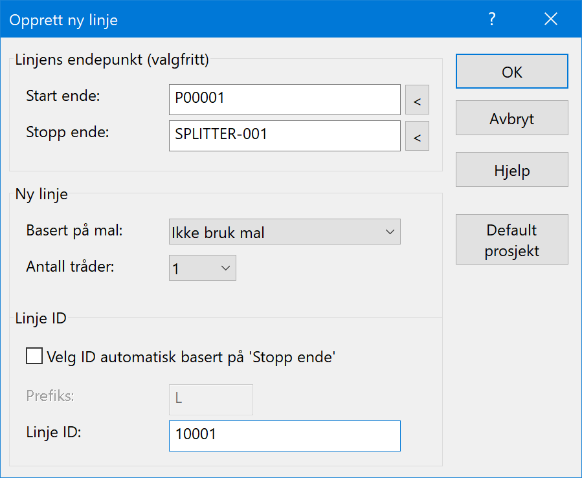This screenshot has height=478, width=582.
Task: Close the Opprett ny linje dialog
Action: (551, 19)
